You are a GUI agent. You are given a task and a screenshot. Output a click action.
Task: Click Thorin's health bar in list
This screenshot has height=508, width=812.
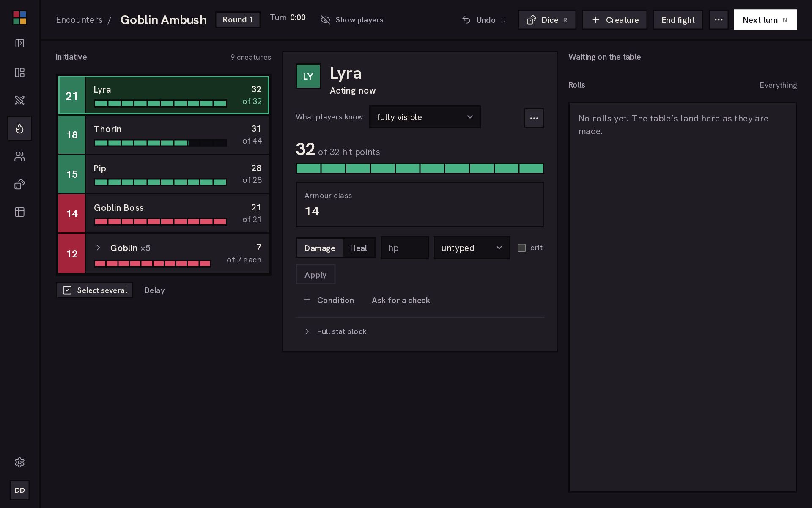coord(160,143)
